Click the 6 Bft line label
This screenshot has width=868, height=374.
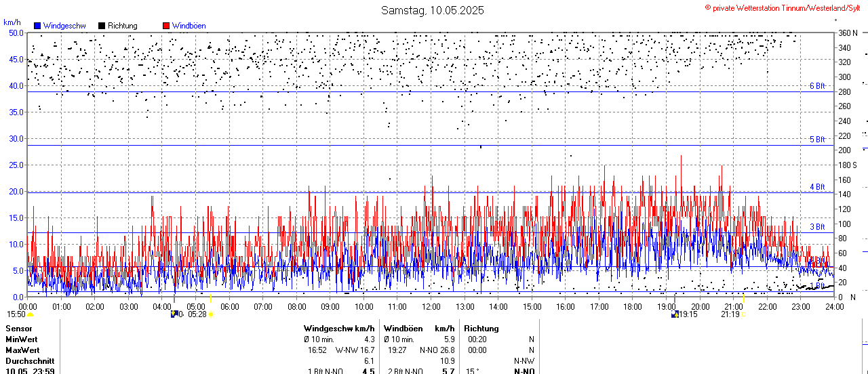[818, 86]
